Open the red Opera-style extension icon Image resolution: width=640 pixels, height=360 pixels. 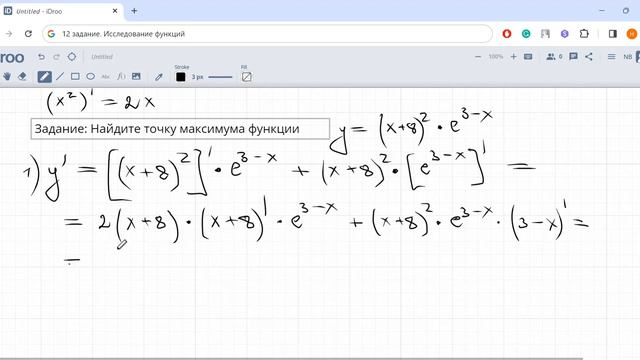[507, 34]
